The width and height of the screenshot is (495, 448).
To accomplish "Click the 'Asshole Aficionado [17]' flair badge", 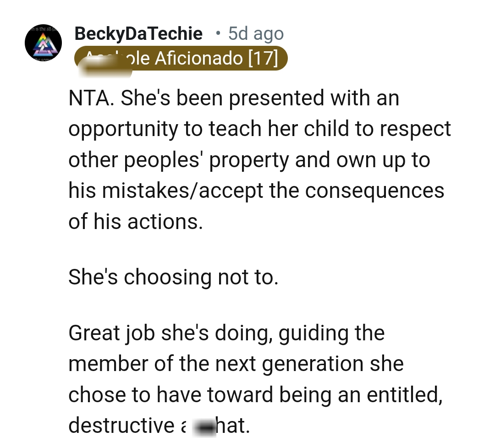I will pos(181,58).
